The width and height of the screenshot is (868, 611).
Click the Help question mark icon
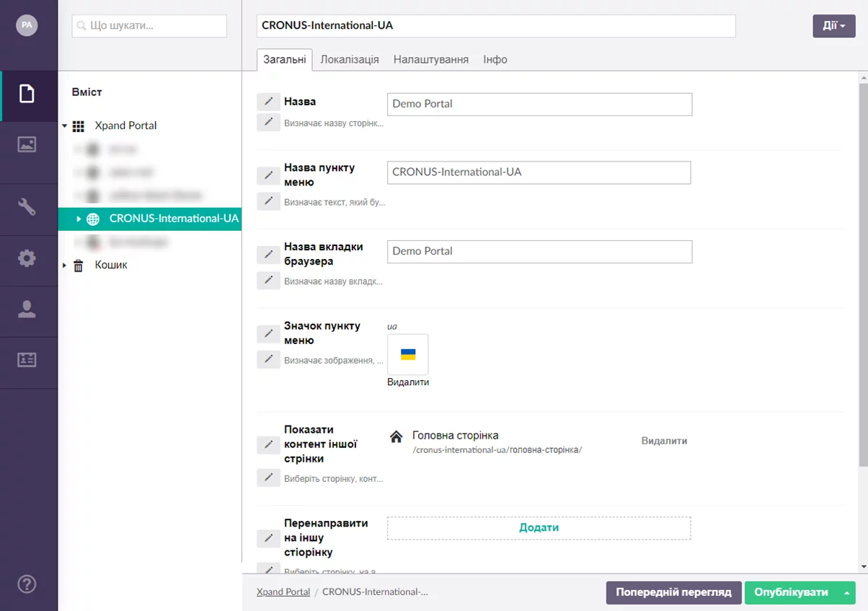pos(27,584)
